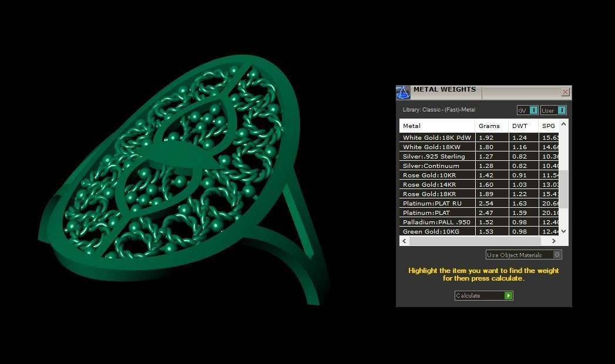
Task: Click the DWT value for Silver:.925 Sterling
Action: coord(523,156)
